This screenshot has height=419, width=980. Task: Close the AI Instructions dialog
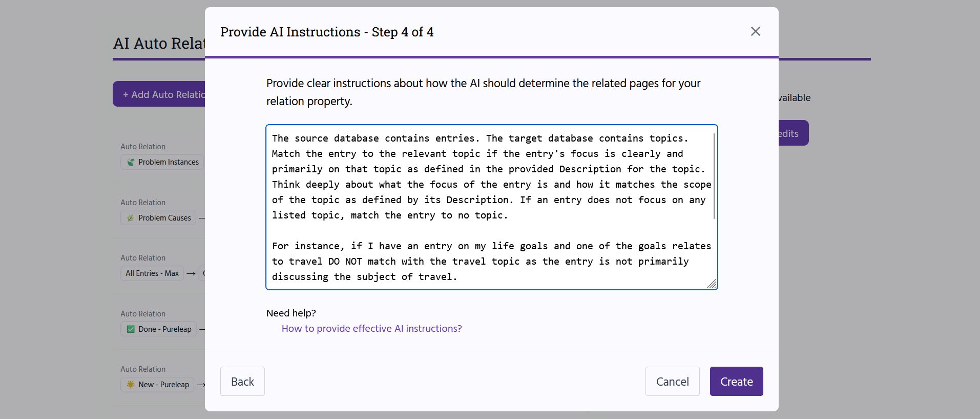coord(755,32)
